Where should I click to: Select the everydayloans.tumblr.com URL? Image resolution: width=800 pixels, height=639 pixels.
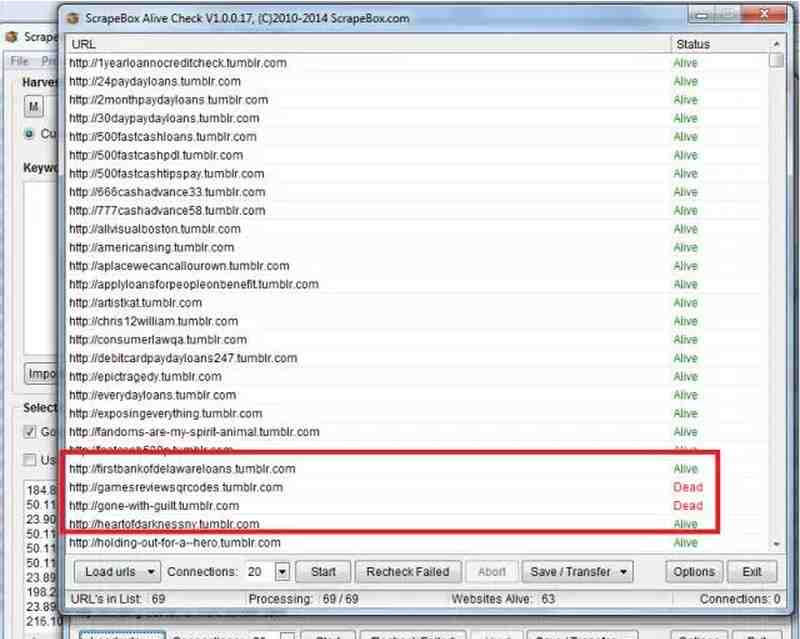tap(153, 395)
